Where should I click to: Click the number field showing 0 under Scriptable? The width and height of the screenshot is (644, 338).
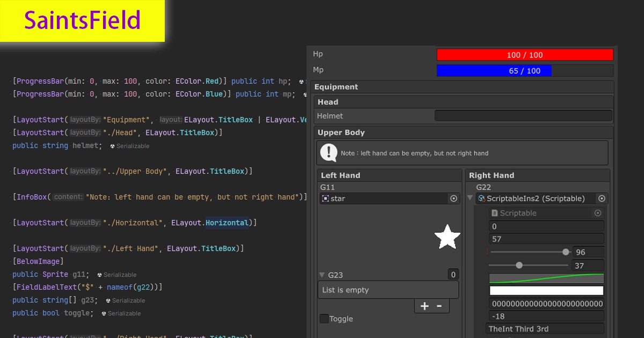(546, 226)
